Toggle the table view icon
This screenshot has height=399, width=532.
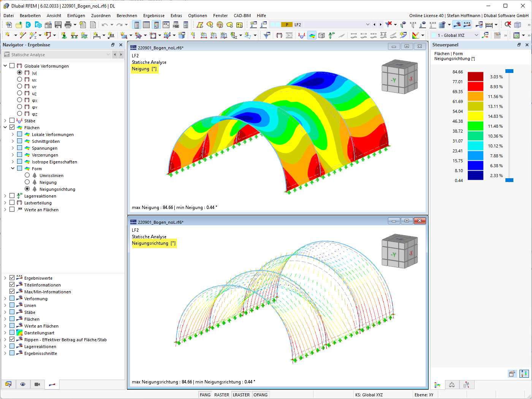pyautogui.click(x=146, y=25)
